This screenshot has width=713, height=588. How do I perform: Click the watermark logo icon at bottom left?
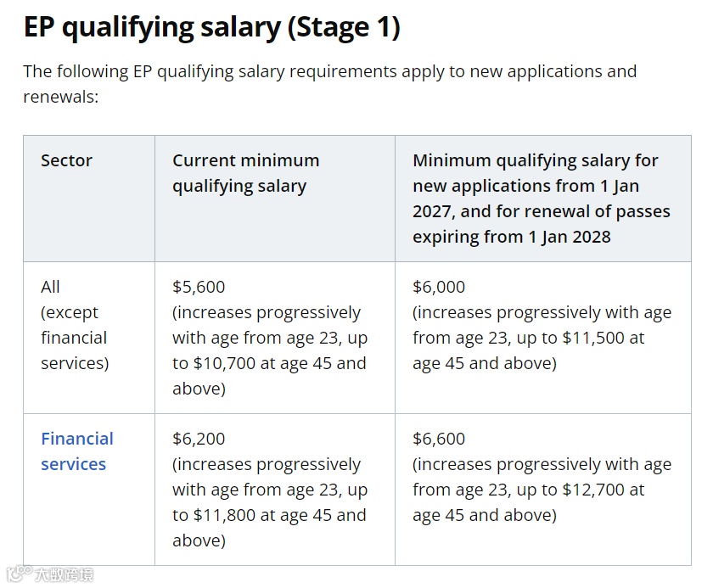pyautogui.click(x=20, y=574)
